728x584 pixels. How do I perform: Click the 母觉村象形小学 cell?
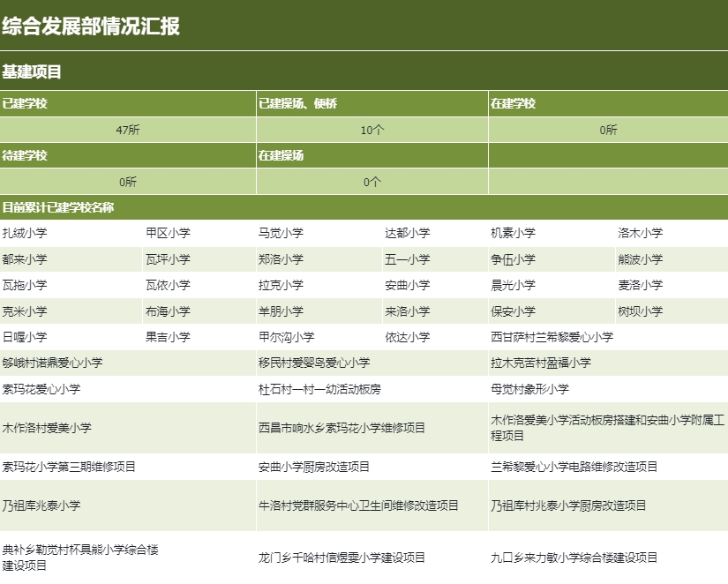(608, 388)
